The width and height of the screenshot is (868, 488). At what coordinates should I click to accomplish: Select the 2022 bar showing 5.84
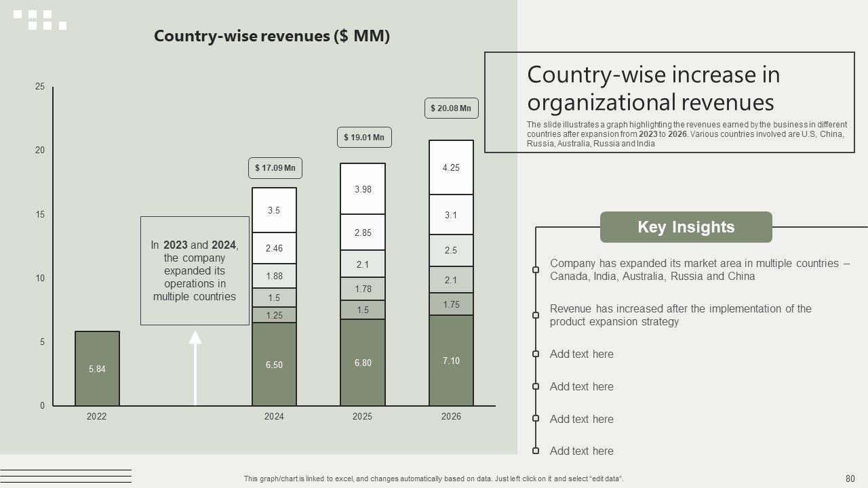97,369
